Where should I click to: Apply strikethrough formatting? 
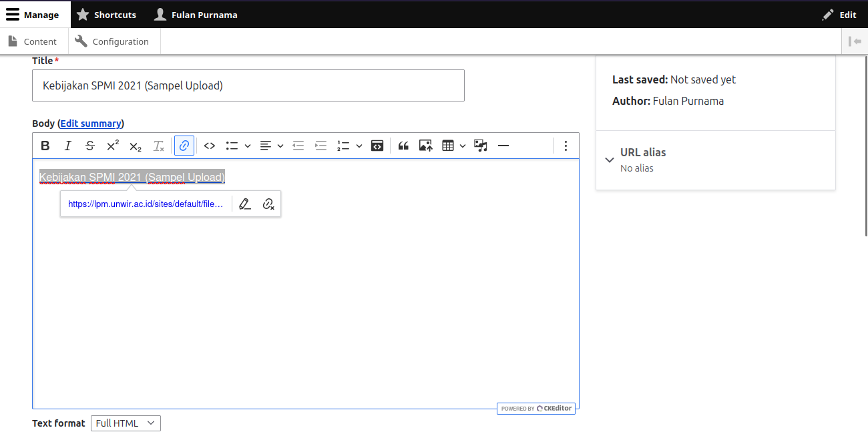pyautogui.click(x=90, y=146)
